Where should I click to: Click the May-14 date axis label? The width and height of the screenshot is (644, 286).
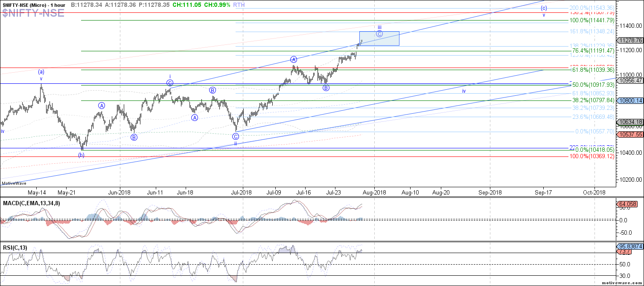click(37, 192)
